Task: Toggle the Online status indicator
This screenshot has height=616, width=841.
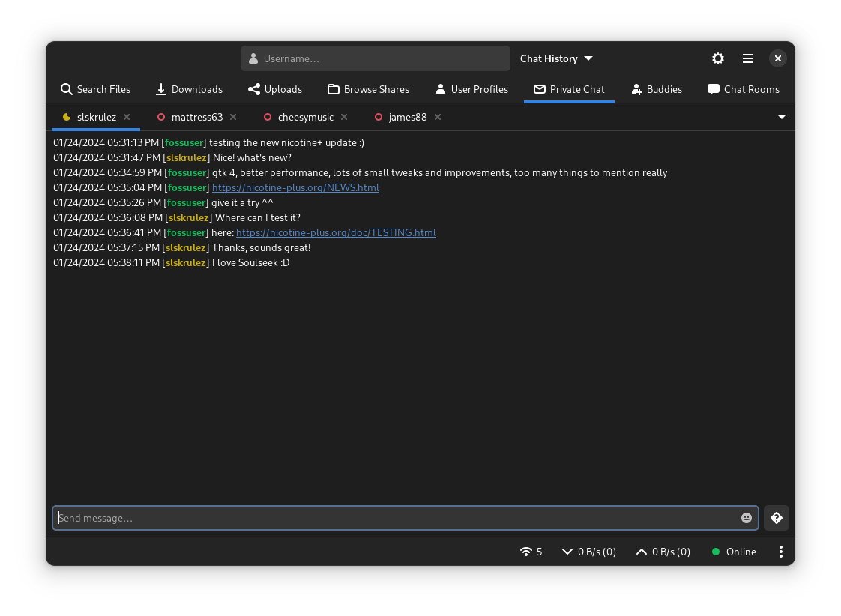Action: coord(733,552)
